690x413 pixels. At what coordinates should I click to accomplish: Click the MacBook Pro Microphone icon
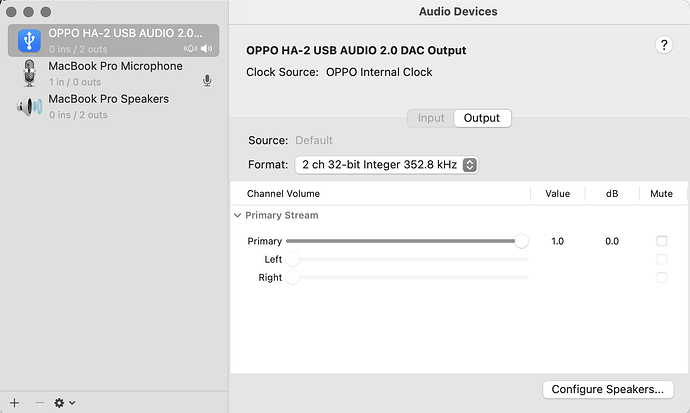pos(29,73)
